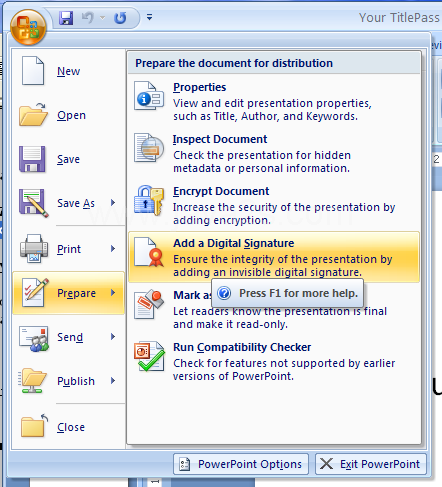Click the Publish network folder icon
The height and width of the screenshot is (487, 442).
pos(32,381)
